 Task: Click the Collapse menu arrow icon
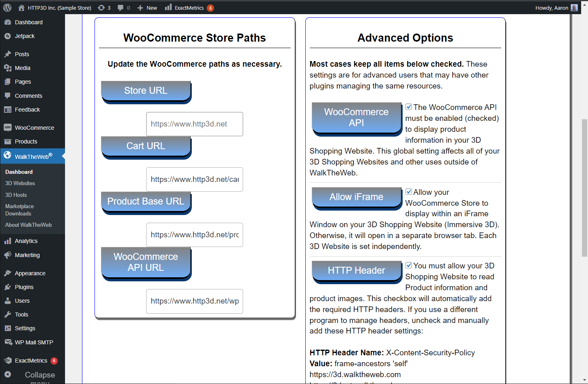[8, 374]
